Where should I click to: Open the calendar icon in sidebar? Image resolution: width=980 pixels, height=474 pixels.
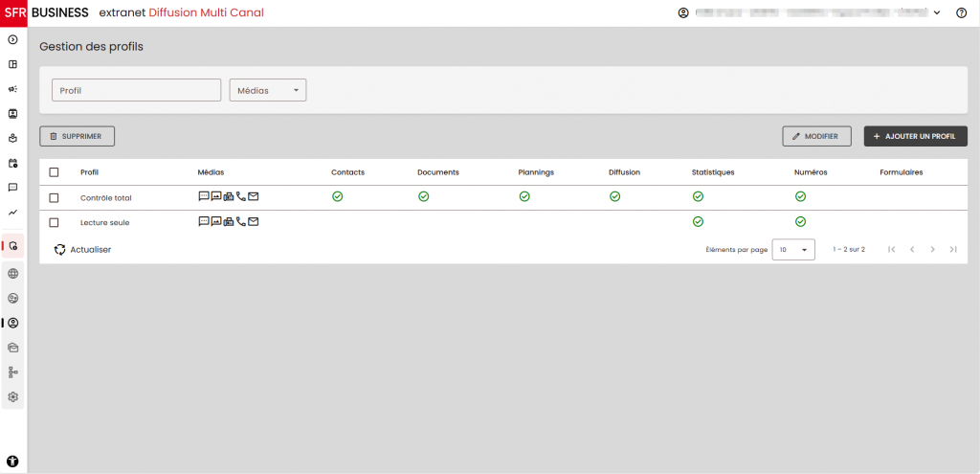13,163
